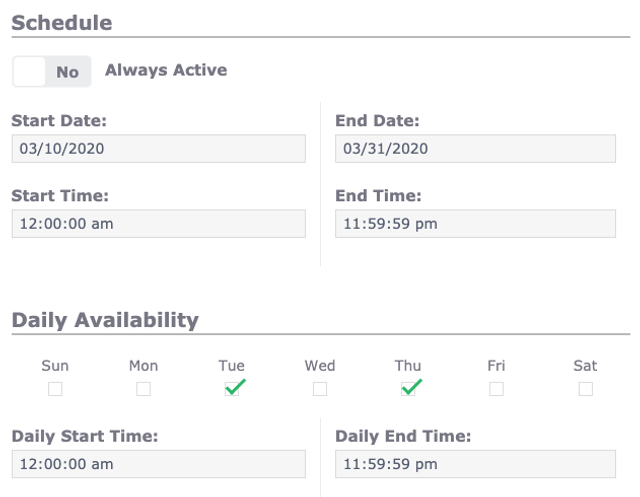Uncheck the Tue checkbox
The width and height of the screenshot is (640, 497).
point(232,389)
